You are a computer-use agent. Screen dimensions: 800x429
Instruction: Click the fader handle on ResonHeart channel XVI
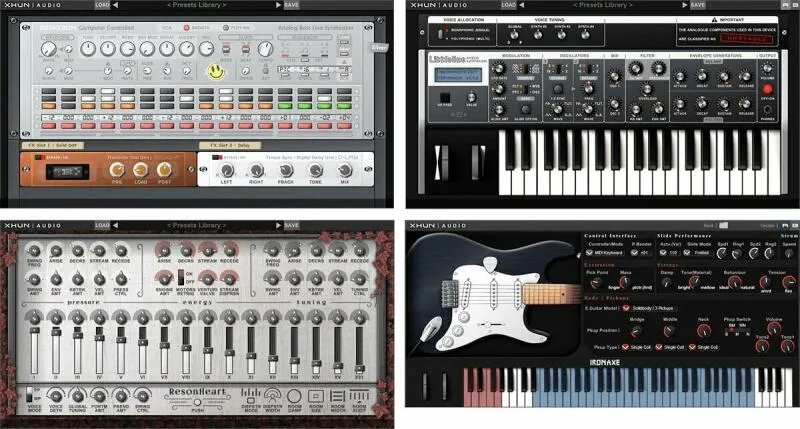coord(359,368)
